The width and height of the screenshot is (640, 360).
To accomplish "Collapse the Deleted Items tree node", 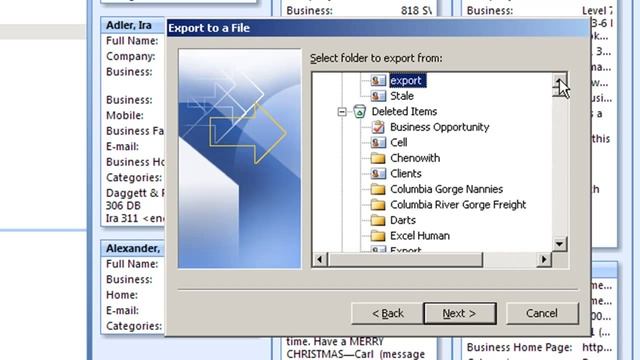I will coord(342,111).
